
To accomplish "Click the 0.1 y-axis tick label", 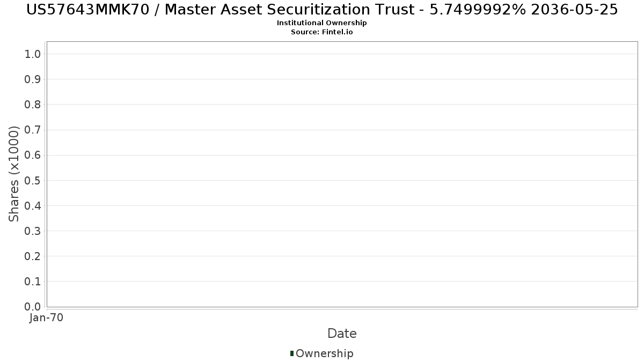I will pos(33,282).
